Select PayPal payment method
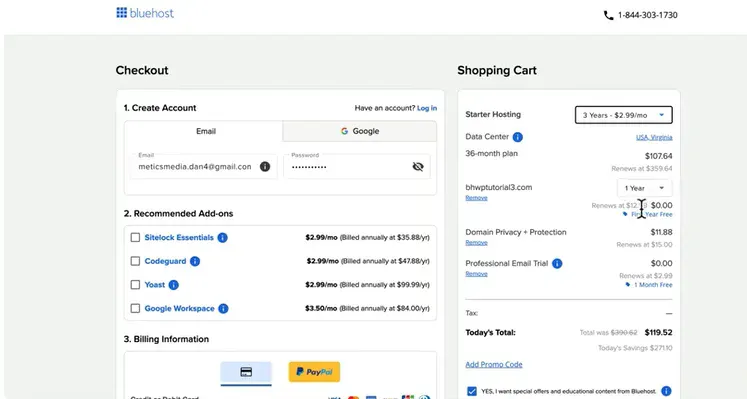This screenshot has width=747, height=399. [x=314, y=372]
